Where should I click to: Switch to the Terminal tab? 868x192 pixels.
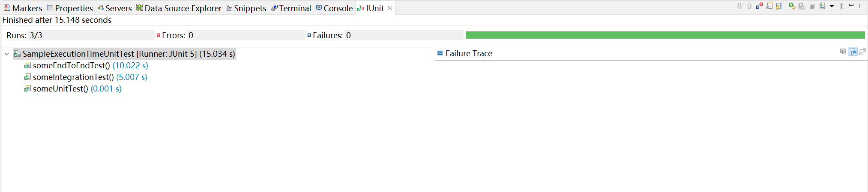[291, 8]
